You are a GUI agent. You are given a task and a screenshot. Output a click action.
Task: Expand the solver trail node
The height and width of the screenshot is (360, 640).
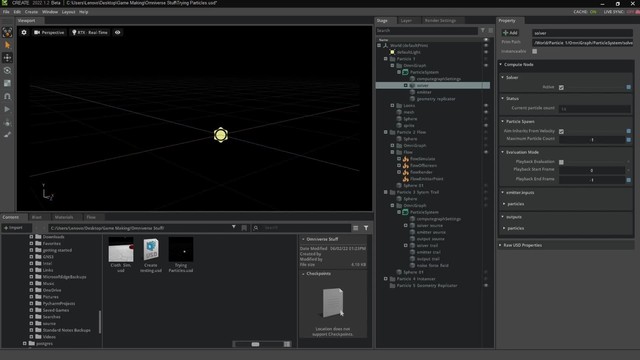[x=406, y=245]
